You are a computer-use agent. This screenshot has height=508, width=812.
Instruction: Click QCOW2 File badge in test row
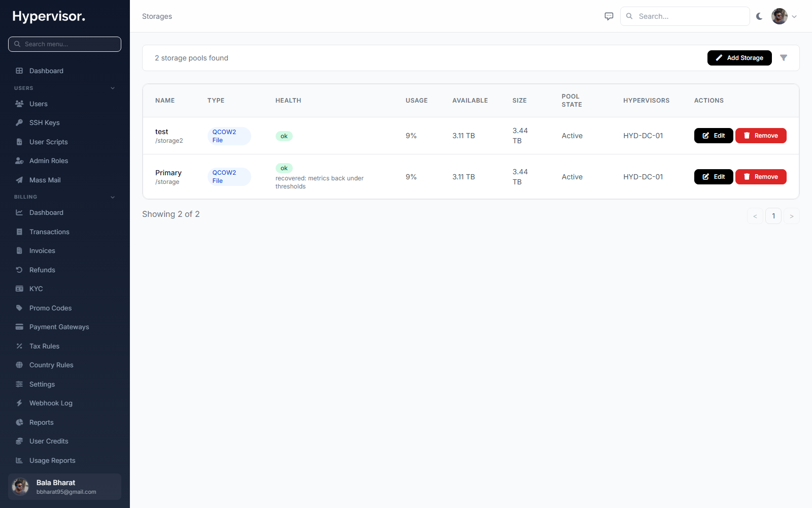point(229,136)
